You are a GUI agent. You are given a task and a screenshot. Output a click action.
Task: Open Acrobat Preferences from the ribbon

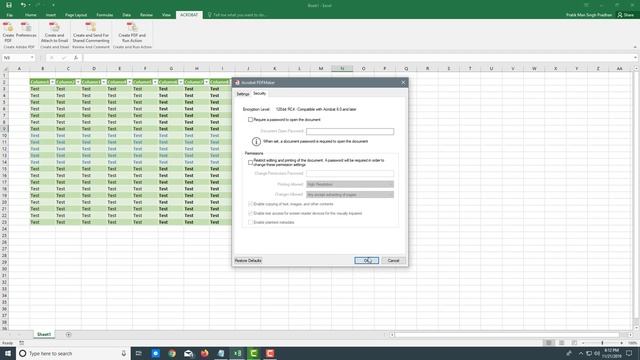pos(26,30)
